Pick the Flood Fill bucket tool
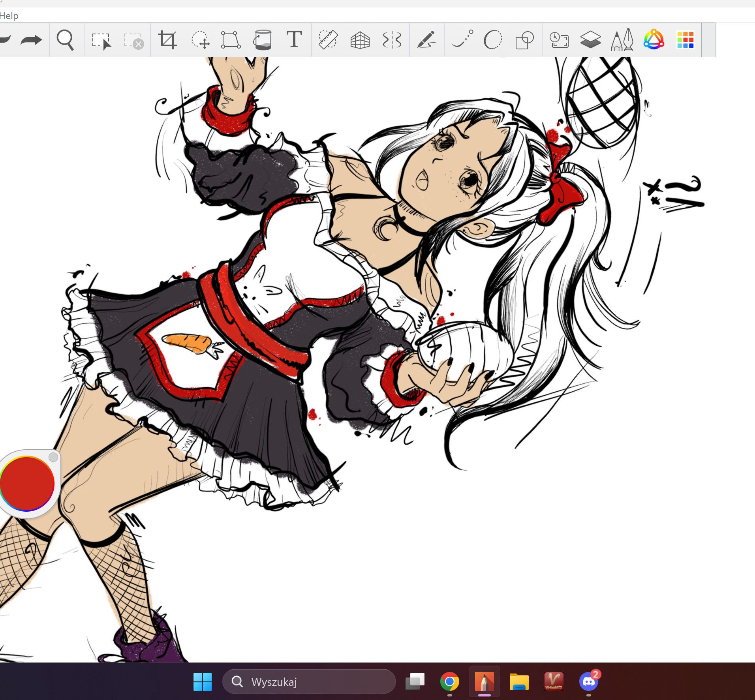Image resolution: width=755 pixels, height=700 pixels. [x=263, y=40]
